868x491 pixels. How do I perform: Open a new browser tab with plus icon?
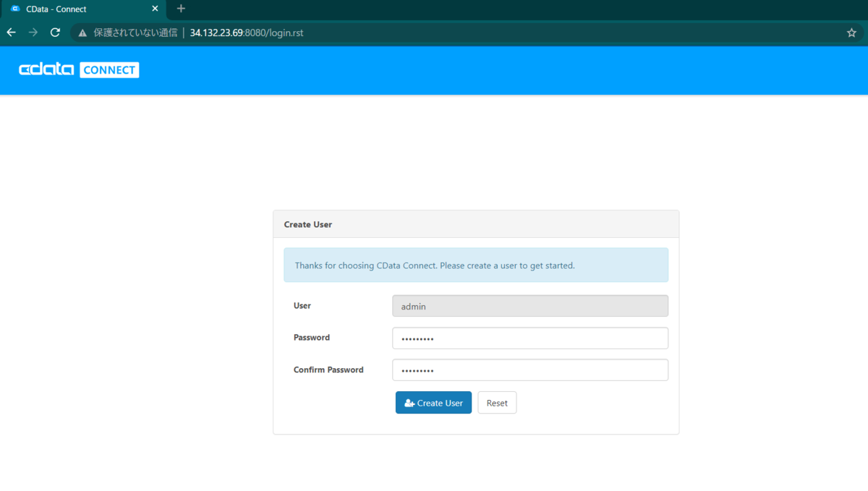181,9
